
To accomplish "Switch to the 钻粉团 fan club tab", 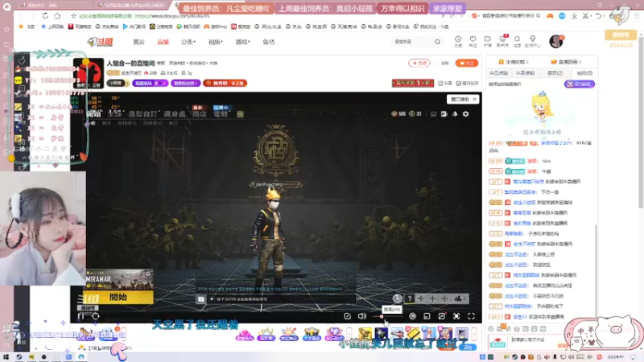I will (584, 73).
